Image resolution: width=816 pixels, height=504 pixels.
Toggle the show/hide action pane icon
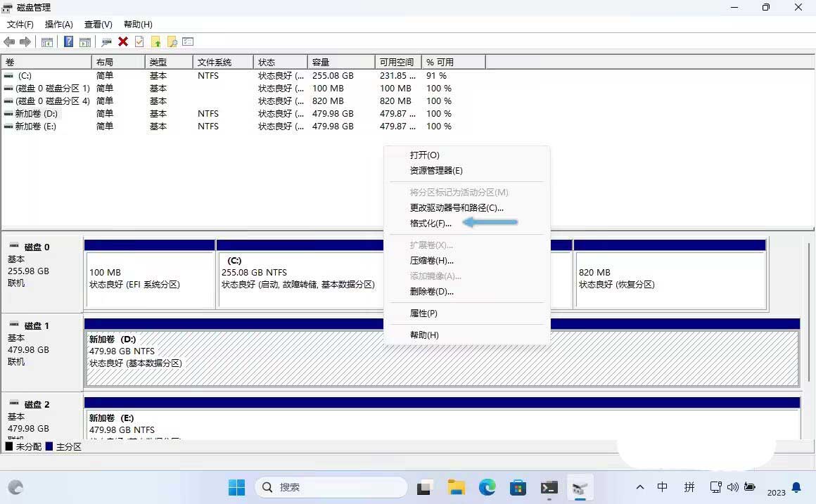[85, 42]
